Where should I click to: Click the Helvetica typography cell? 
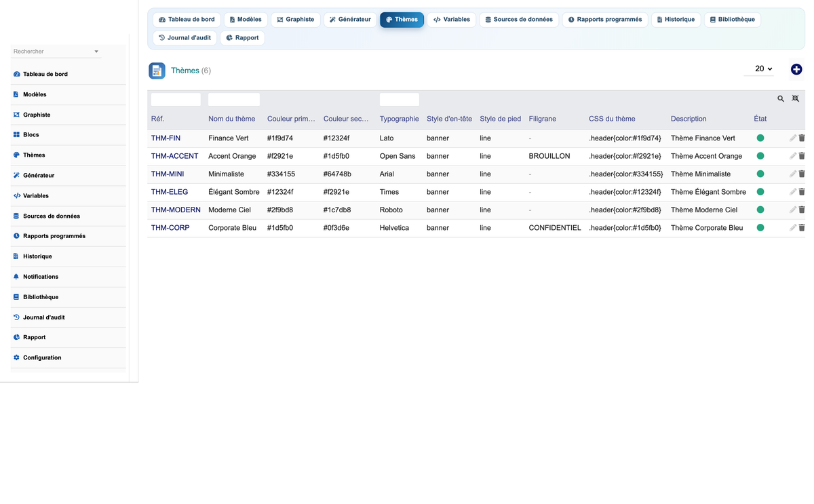pyautogui.click(x=394, y=228)
